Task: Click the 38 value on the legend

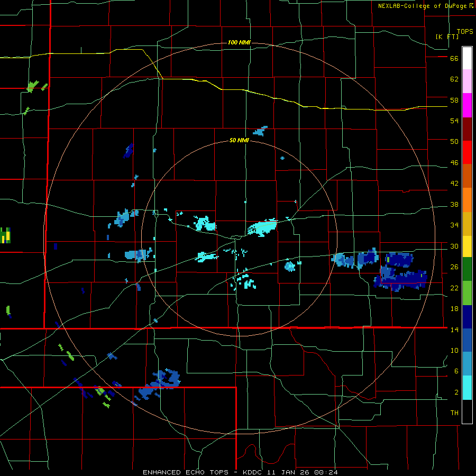Action: 454,204
